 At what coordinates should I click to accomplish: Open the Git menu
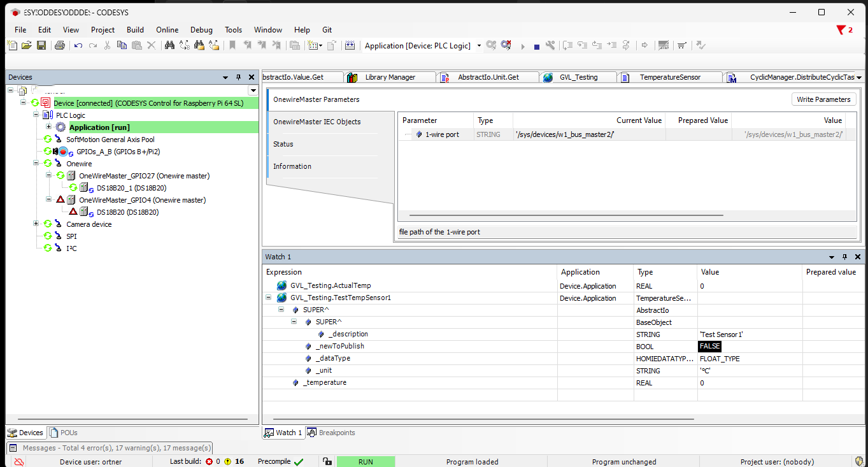pyautogui.click(x=327, y=30)
